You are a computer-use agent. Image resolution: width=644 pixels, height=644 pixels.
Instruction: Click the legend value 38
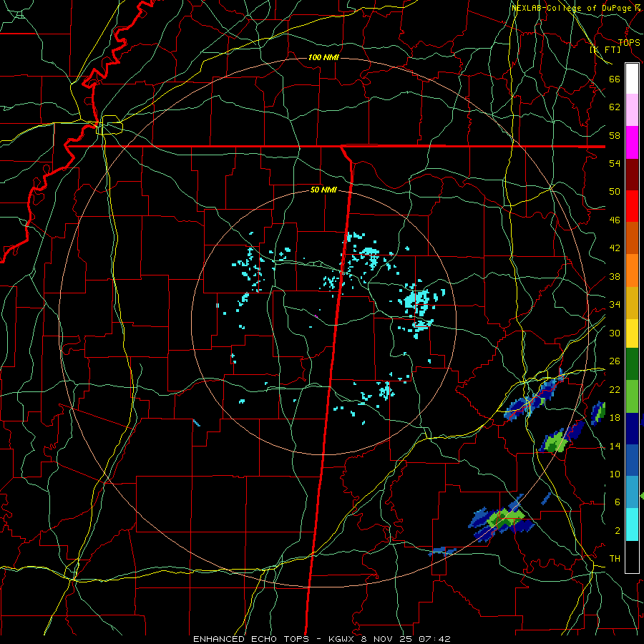coord(615,277)
